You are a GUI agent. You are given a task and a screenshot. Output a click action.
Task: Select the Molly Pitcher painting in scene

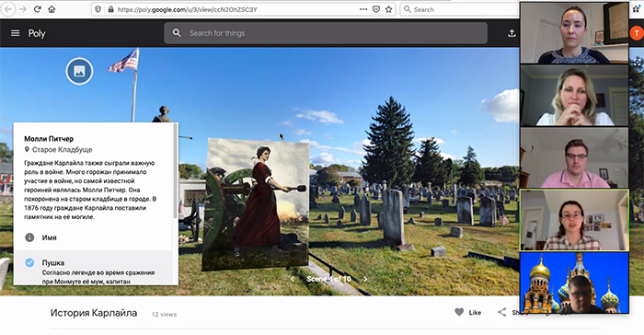[256, 204]
